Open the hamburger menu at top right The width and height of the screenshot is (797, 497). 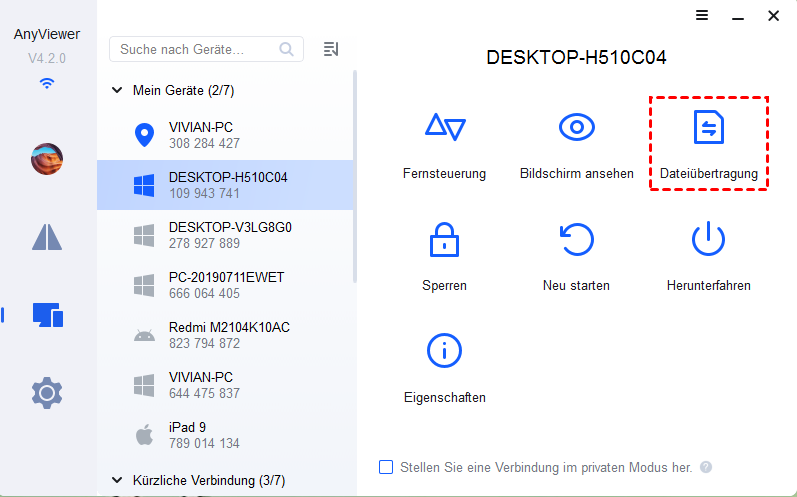click(702, 15)
